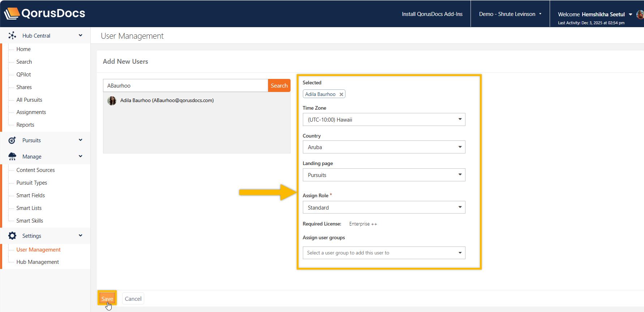Screen dimensions: 644x312
Task: Click the Settings gear icon
Action: (x=12, y=236)
